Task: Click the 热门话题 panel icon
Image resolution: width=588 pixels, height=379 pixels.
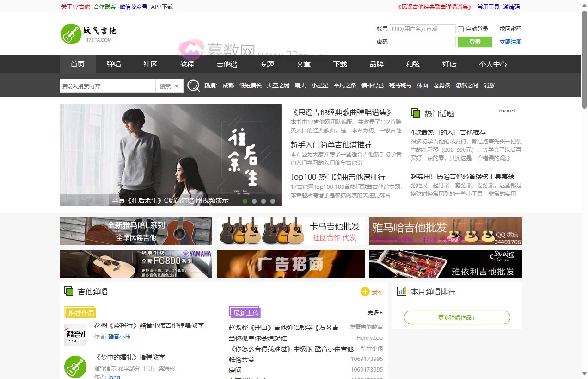Action: (415, 112)
